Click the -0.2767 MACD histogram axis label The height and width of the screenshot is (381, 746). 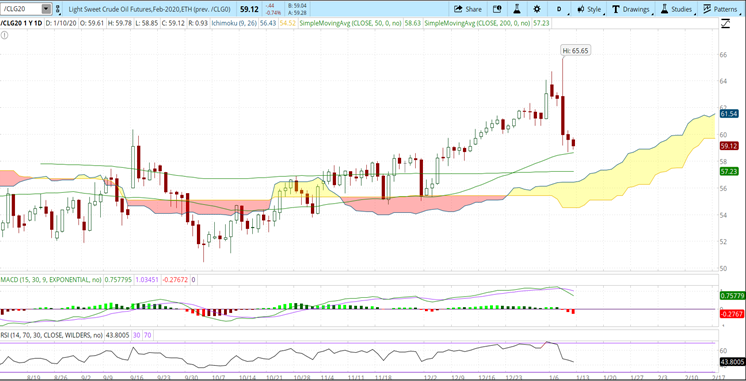coord(732,314)
